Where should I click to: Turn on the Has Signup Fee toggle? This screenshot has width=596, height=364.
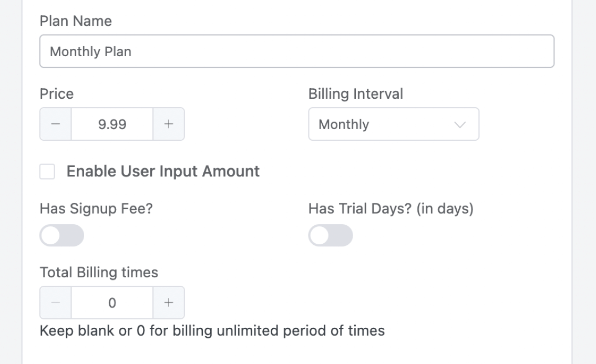62,235
